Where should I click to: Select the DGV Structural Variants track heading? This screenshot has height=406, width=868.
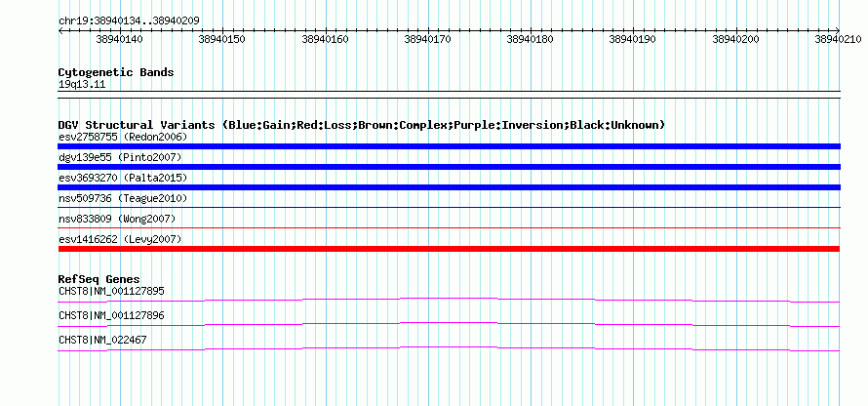pos(362,125)
